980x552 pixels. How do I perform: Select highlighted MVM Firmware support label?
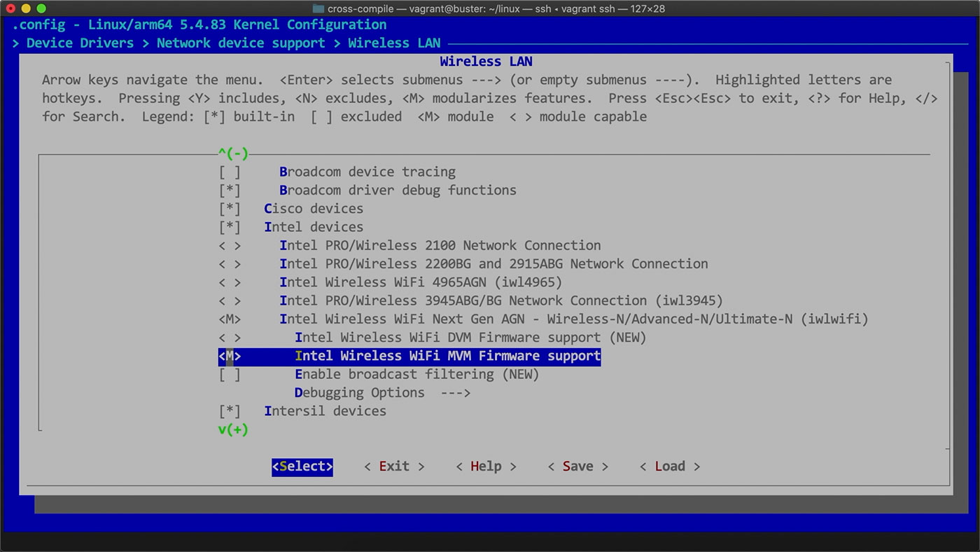[x=448, y=356]
